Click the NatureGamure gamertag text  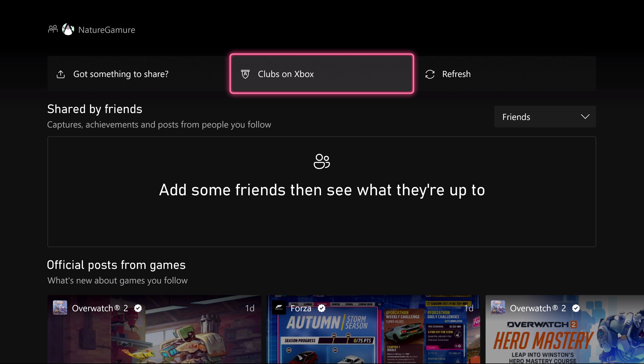coord(107,30)
